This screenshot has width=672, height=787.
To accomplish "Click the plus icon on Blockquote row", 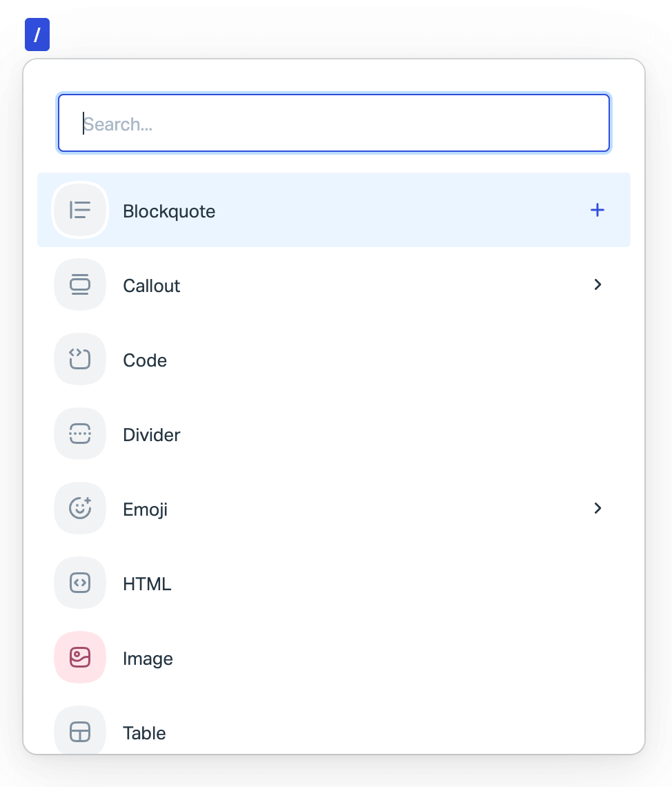I will (x=597, y=210).
